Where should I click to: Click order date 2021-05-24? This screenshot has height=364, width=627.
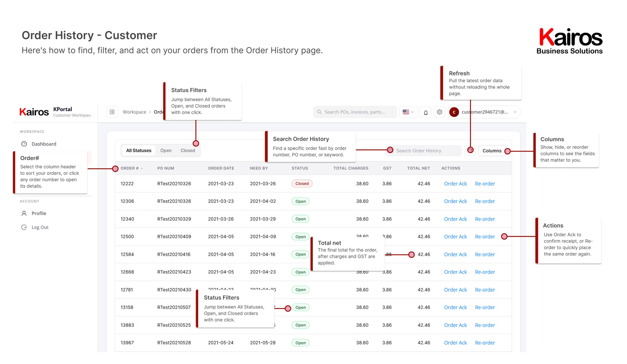[221, 343]
